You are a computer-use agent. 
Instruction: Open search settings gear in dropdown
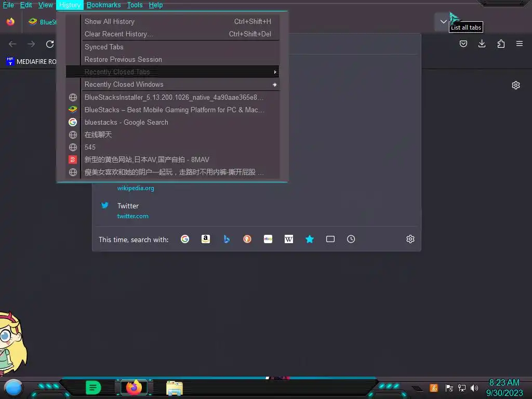point(410,239)
